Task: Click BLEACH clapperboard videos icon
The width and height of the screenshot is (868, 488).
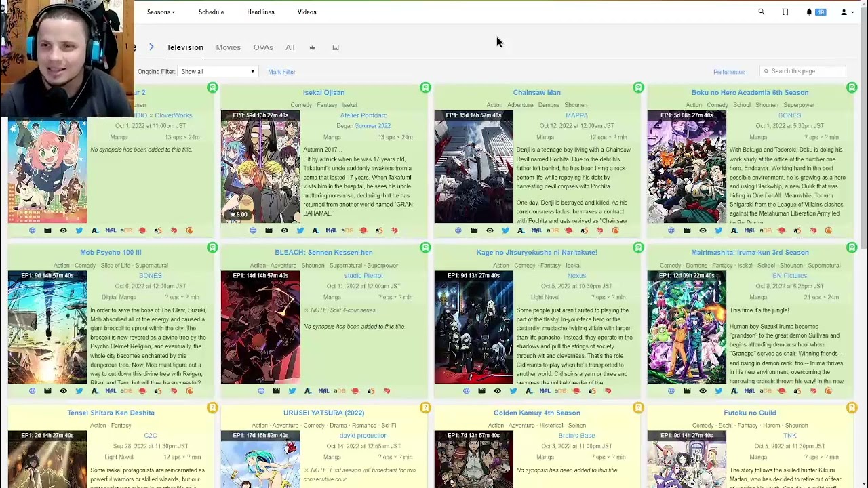Action: tap(276, 390)
